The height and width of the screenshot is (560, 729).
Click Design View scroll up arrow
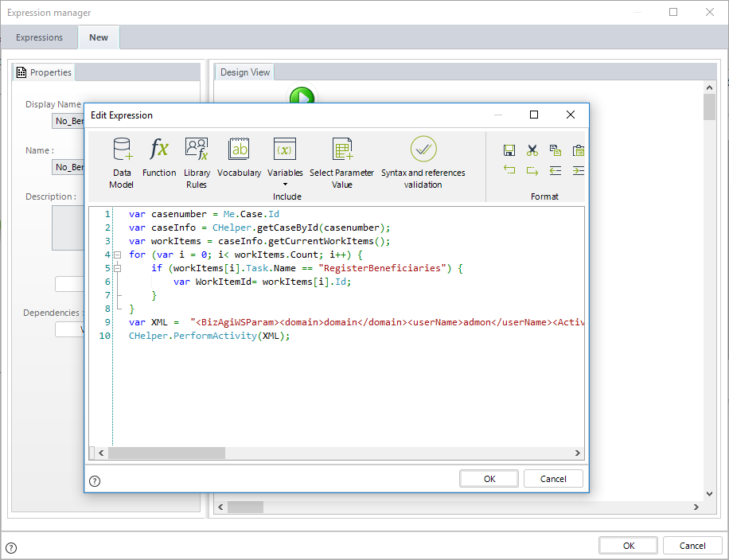click(709, 87)
